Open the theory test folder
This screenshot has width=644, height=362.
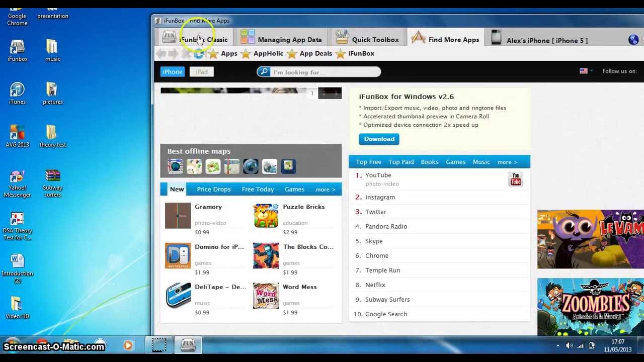click(52, 136)
